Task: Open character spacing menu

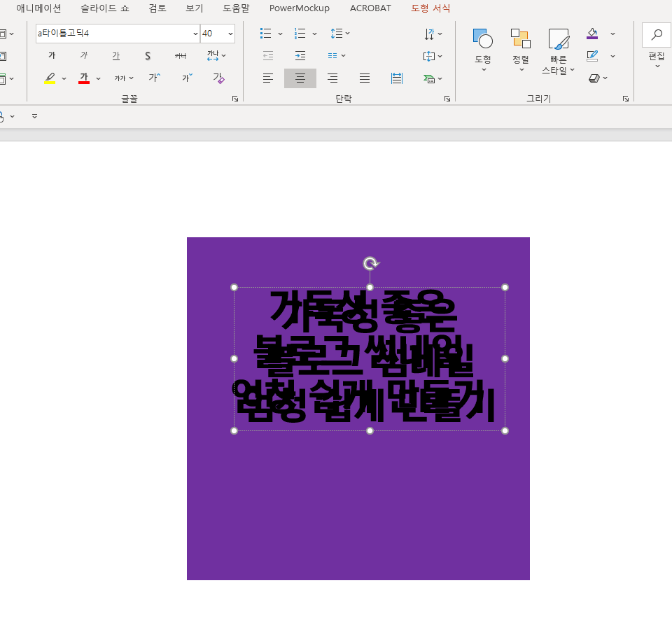Action: tap(216, 55)
